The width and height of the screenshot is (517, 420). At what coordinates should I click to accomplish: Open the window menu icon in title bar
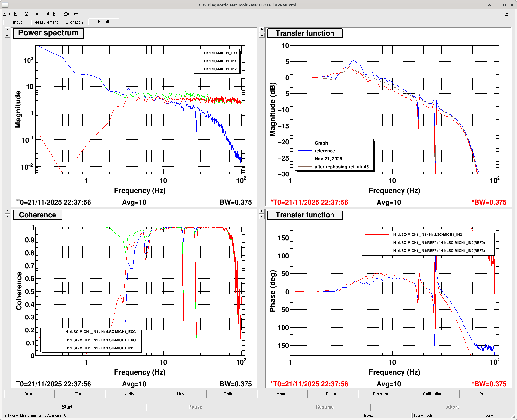point(5,5)
